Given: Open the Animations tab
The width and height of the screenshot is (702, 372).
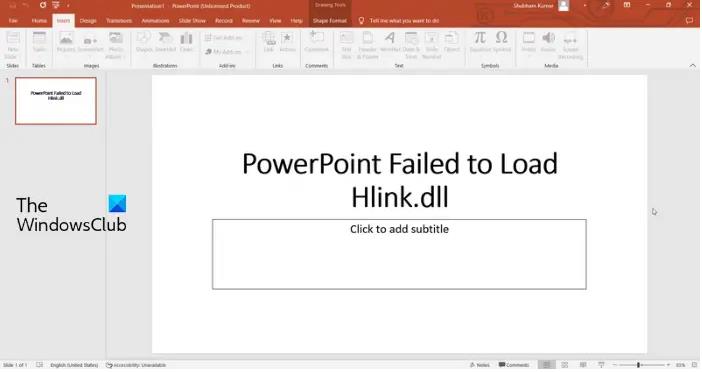Looking at the screenshot, I should [155, 21].
